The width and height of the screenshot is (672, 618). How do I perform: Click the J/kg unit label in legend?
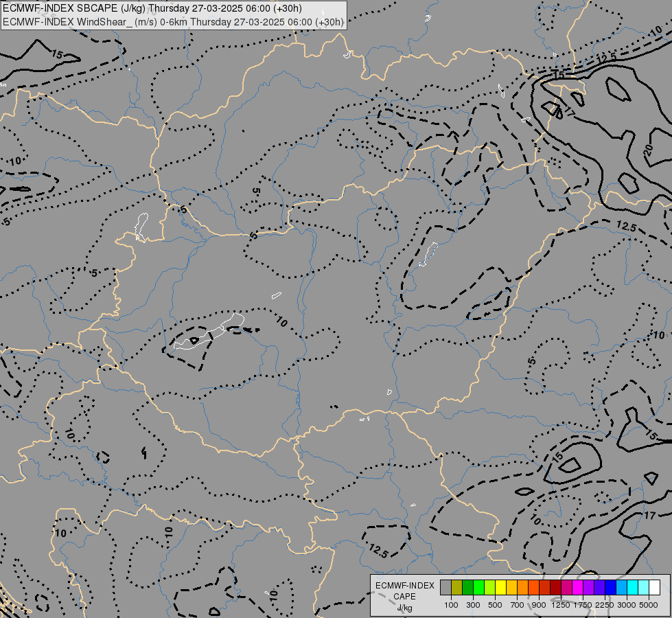[404, 608]
